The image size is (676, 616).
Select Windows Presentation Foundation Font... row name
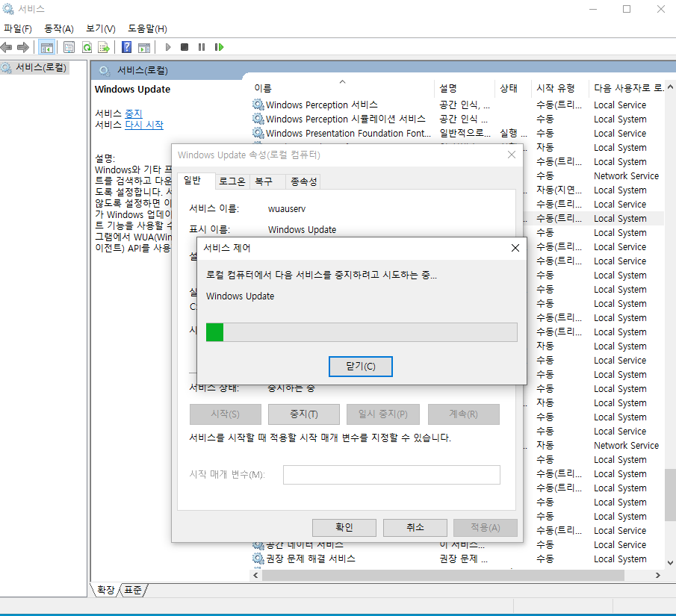pos(348,133)
